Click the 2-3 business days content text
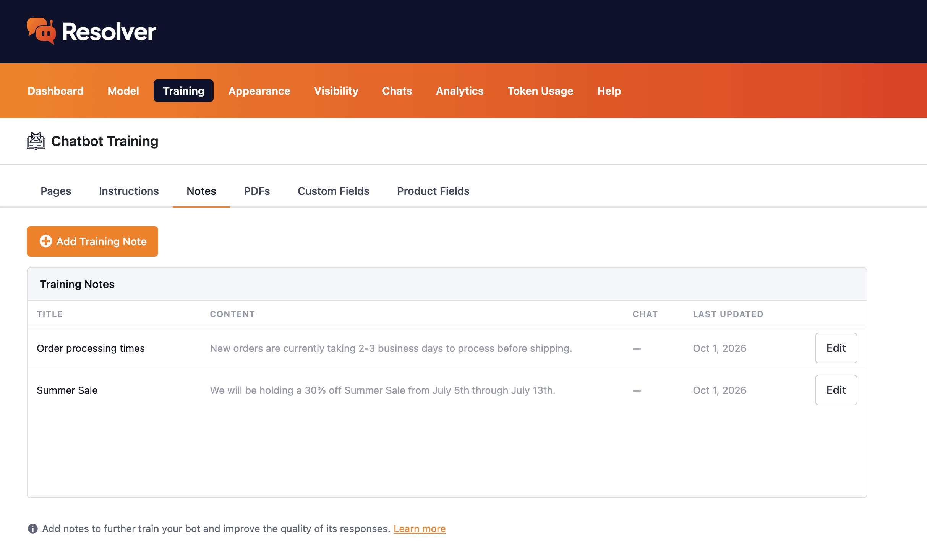The image size is (927, 560). (391, 348)
